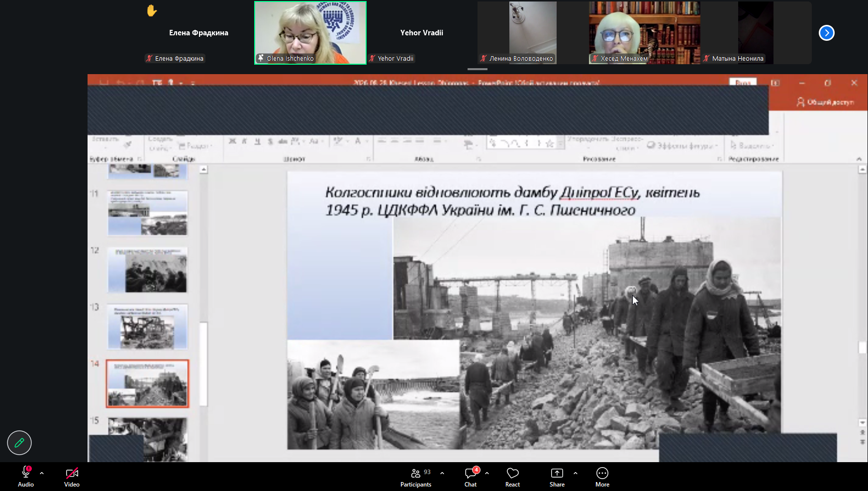Collapse the PowerPoint ribbon
This screenshot has width=868, height=491.
pos(859,159)
